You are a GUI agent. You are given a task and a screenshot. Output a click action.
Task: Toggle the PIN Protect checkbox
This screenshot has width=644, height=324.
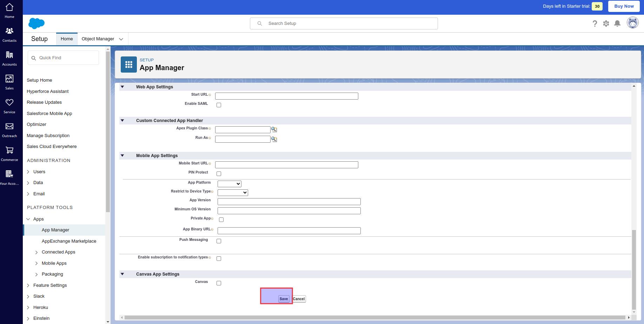219,174
